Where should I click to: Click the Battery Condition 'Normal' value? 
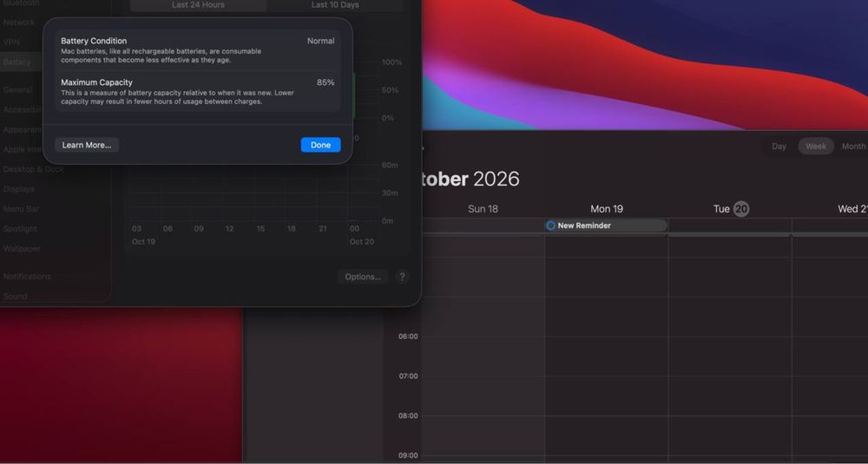[320, 41]
